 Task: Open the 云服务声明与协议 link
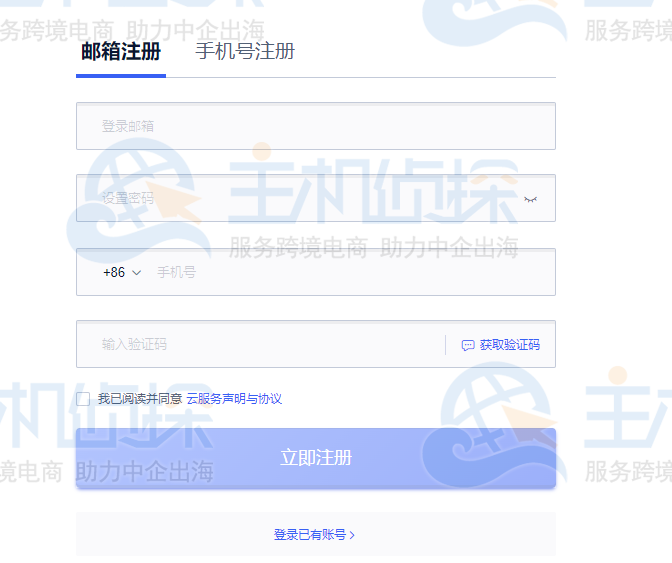[234, 399]
